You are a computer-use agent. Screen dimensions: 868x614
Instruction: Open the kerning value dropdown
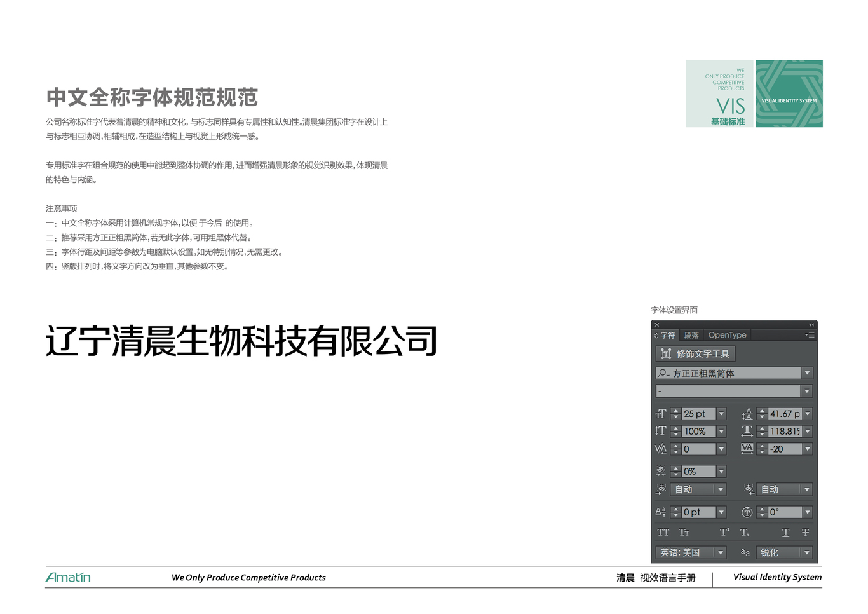(721, 449)
